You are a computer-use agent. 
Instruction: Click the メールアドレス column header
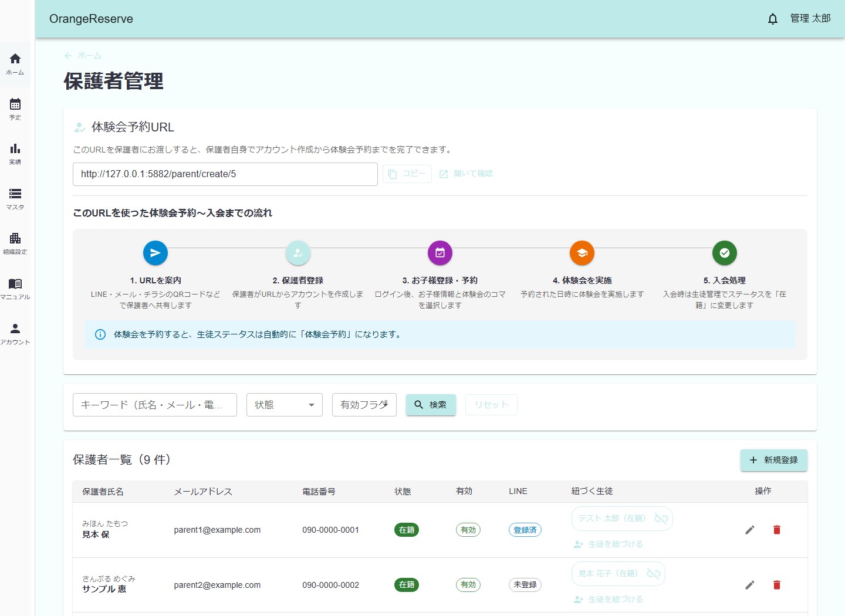pos(203,492)
